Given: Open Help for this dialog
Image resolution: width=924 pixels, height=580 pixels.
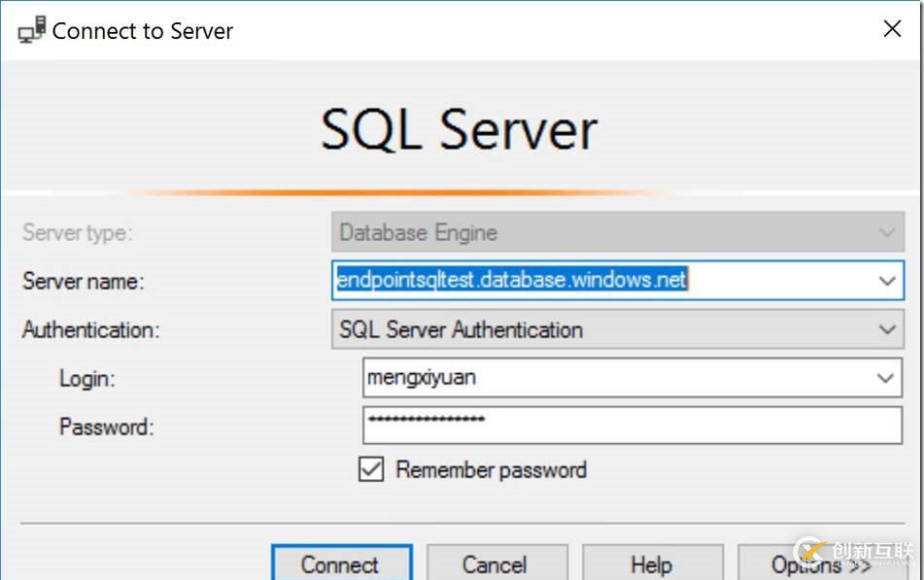Looking at the screenshot, I should tap(652, 563).
